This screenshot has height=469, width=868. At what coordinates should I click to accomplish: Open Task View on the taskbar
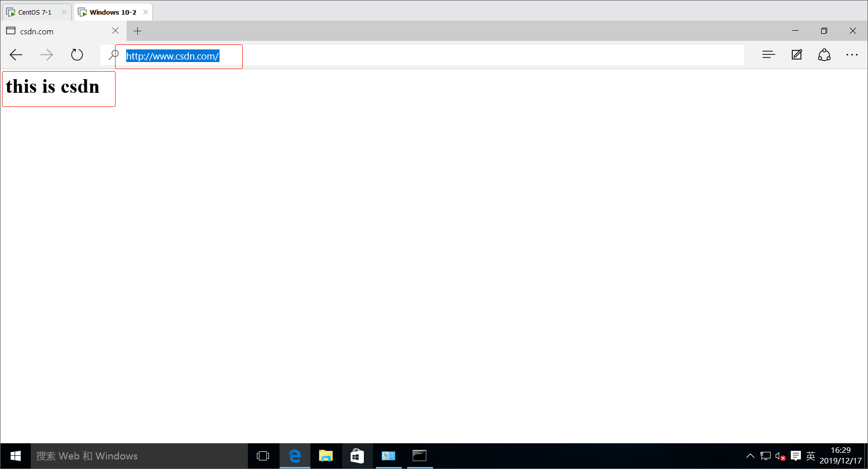tap(263, 456)
